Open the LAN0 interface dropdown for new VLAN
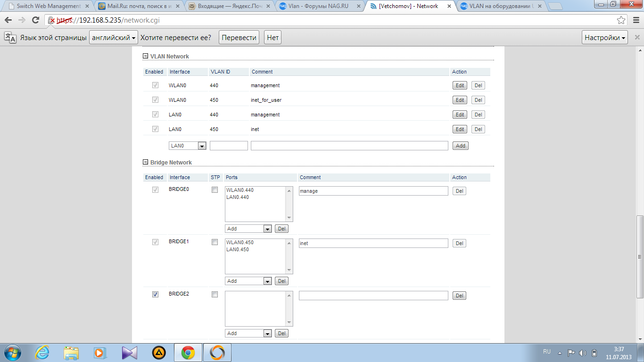 pyautogui.click(x=188, y=146)
